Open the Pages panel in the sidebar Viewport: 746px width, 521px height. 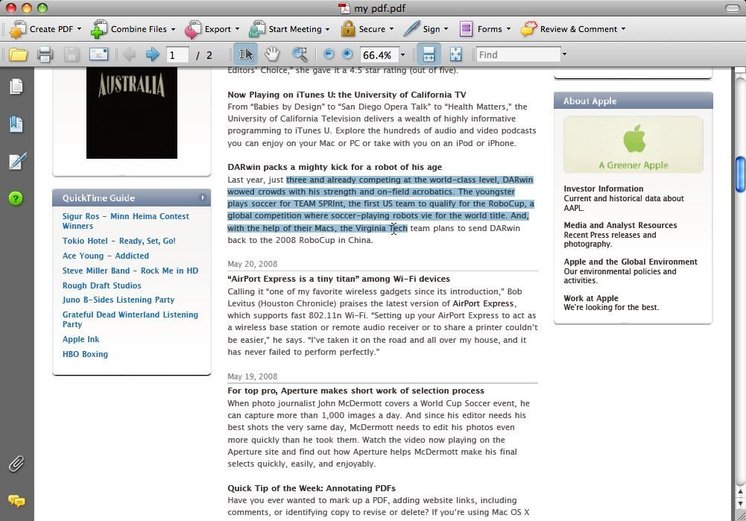coord(16,87)
